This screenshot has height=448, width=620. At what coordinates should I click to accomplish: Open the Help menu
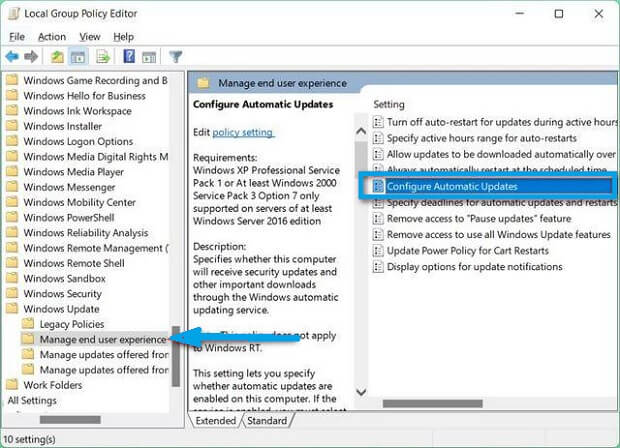[123, 37]
